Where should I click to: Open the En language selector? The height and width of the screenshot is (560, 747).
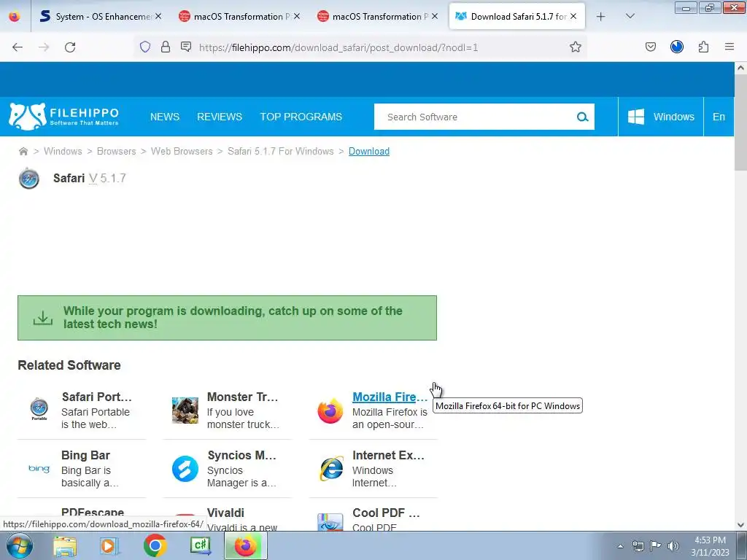tap(719, 117)
